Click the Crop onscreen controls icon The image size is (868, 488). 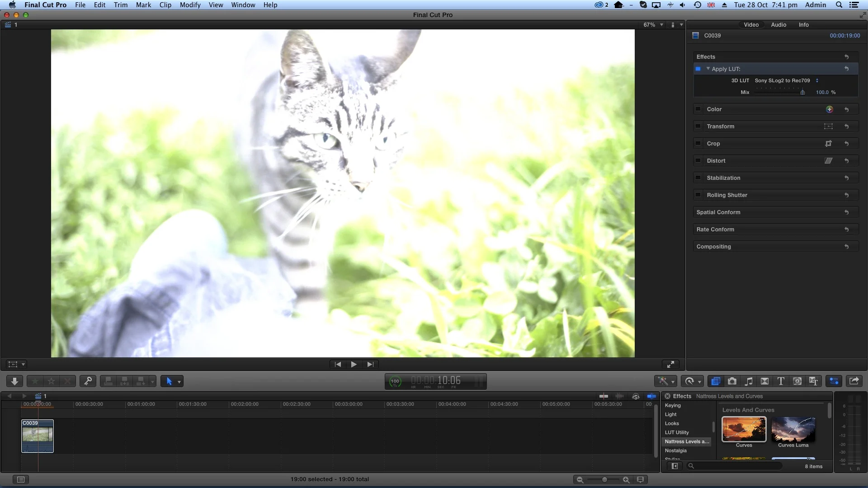click(x=828, y=144)
